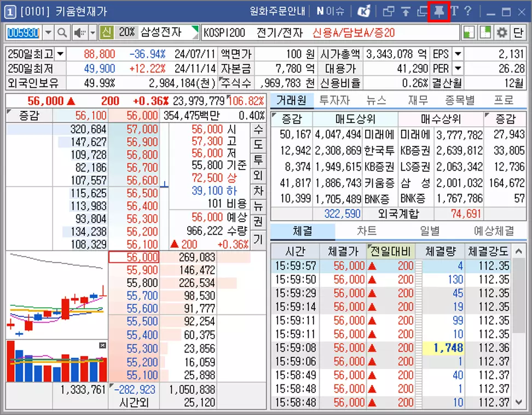Open the 재무 tab
This screenshot has width=532, height=415.
[x=418, y=101]
